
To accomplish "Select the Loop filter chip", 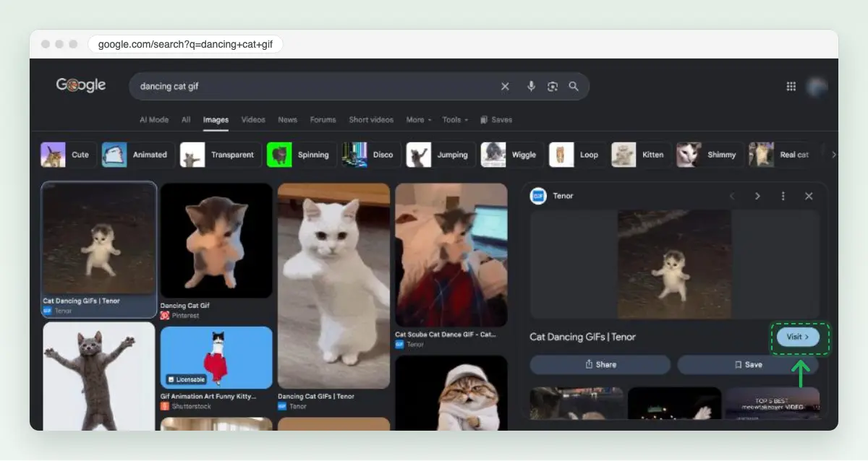I will click(x=577, y=155).
